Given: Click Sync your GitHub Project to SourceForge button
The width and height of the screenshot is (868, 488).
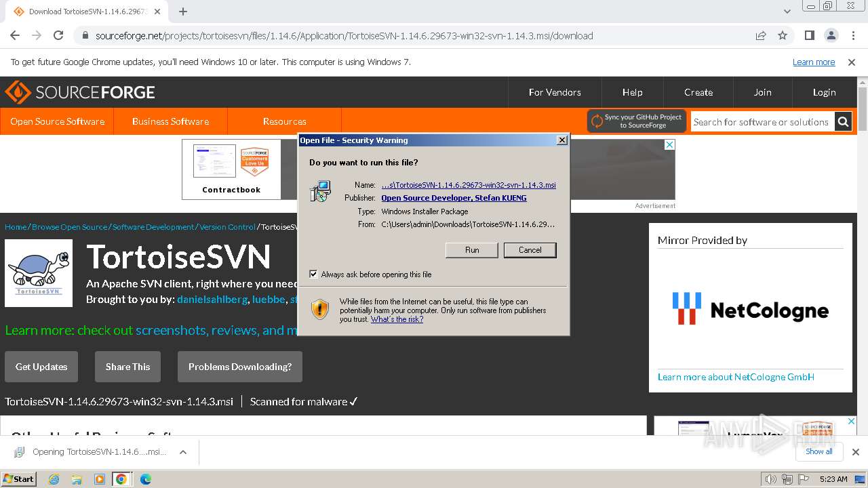Looking at the screenshot, I should [x=637, y=121].
